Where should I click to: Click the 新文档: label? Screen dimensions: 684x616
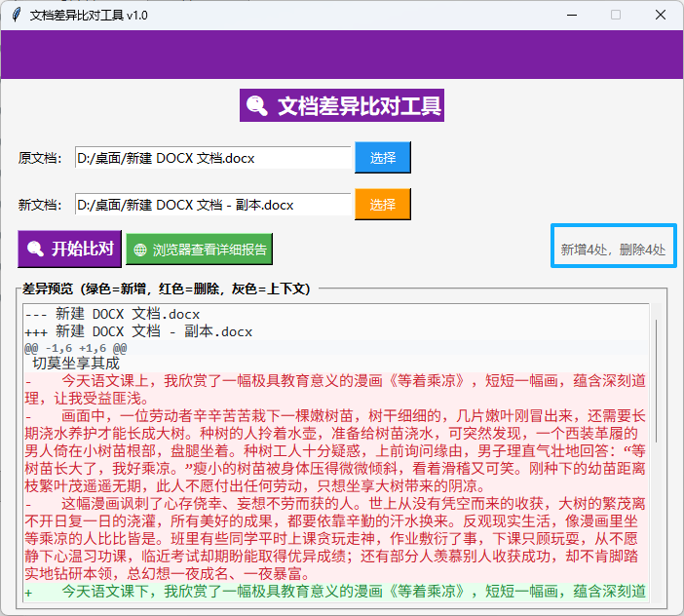coord(40,205)
